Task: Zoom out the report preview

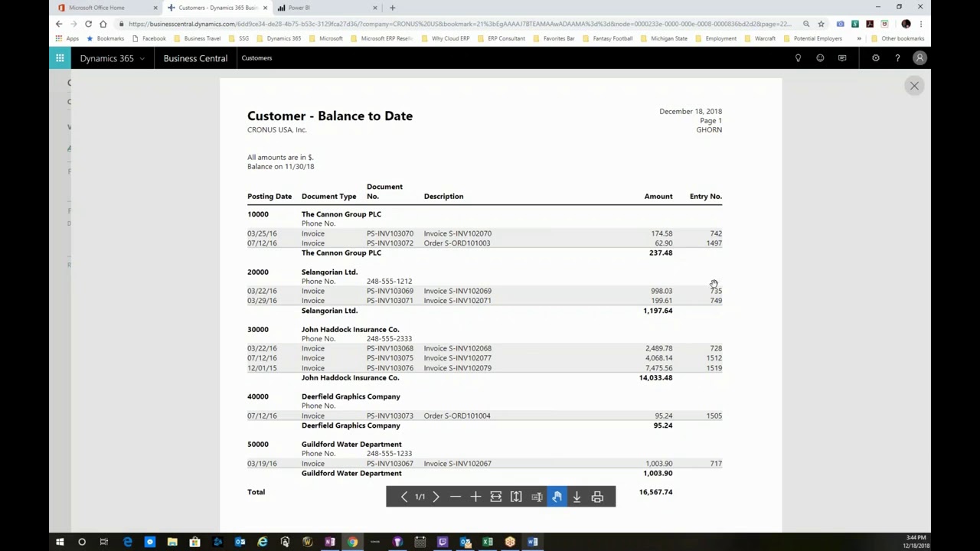Action: tap(456, 497)
